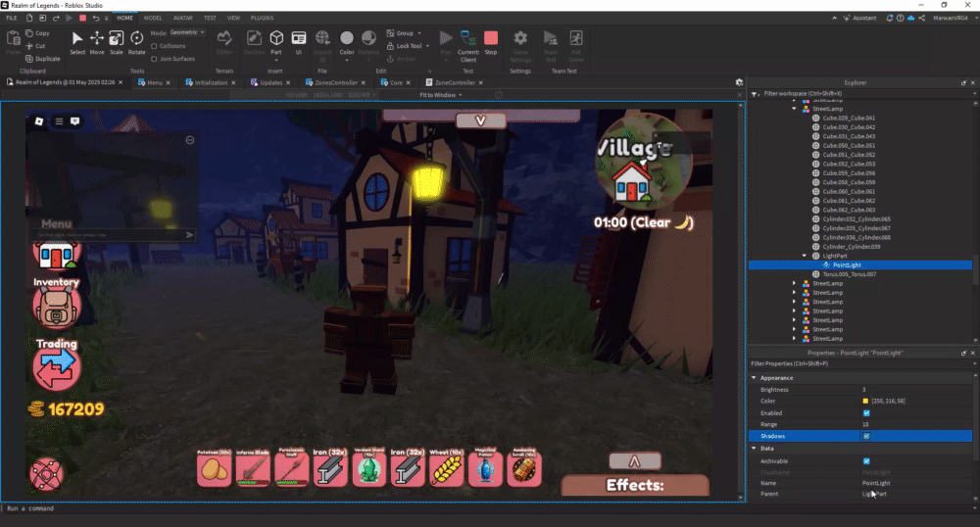The height and width of the screenshot is (527, 980).
Task: Click the Cut clipboard button
Action: 35,46
